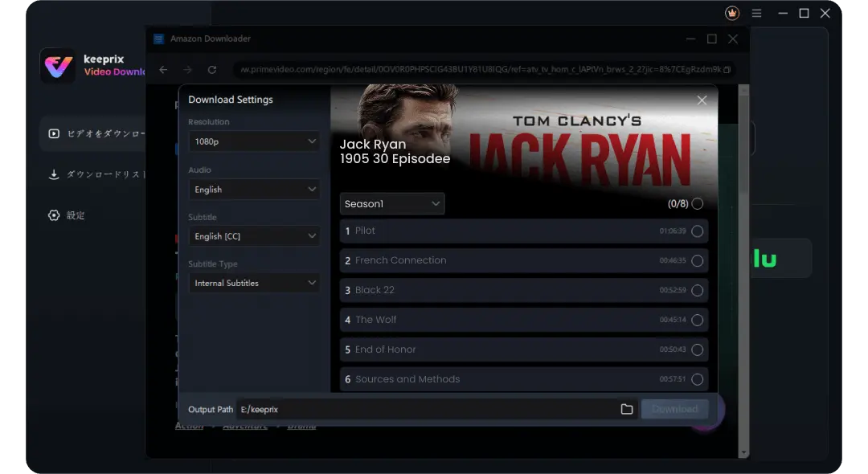Click the page refresh icon
Image resolution: width=868 pixels, height=474 pixels.
pos(212,70)
